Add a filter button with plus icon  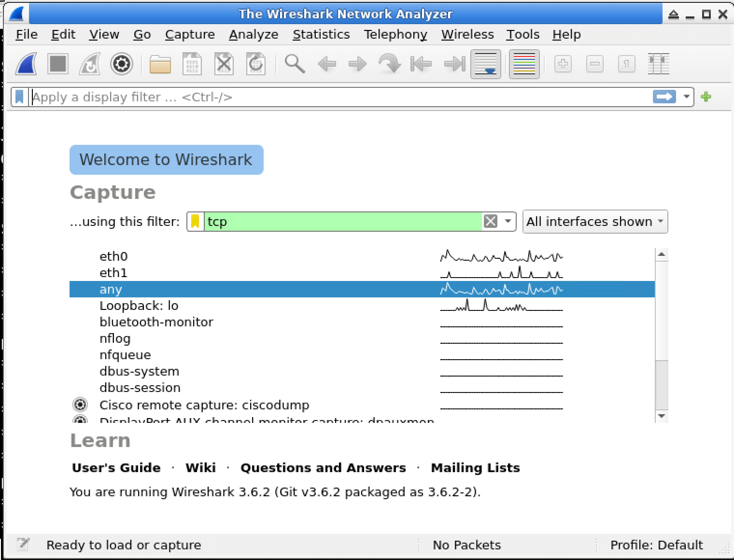coord(706,97)
